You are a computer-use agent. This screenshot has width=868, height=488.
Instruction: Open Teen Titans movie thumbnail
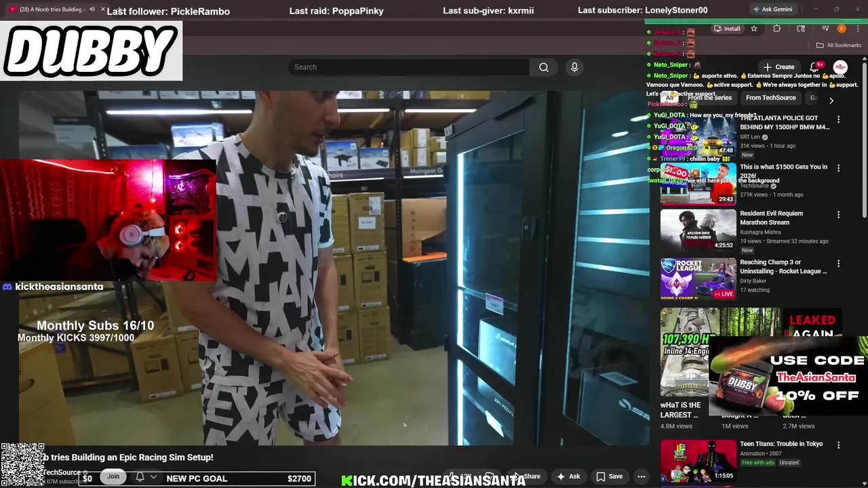tap(698, 461)
